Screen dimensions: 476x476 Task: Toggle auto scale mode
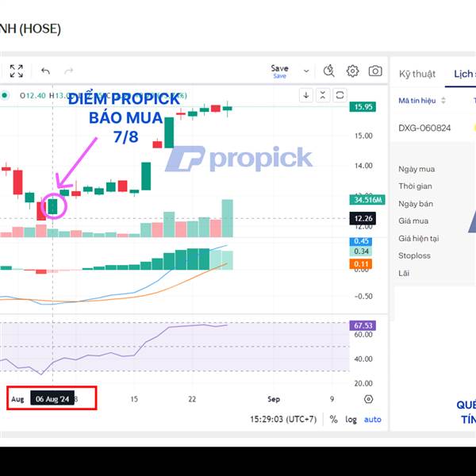[x=373, y=419]
